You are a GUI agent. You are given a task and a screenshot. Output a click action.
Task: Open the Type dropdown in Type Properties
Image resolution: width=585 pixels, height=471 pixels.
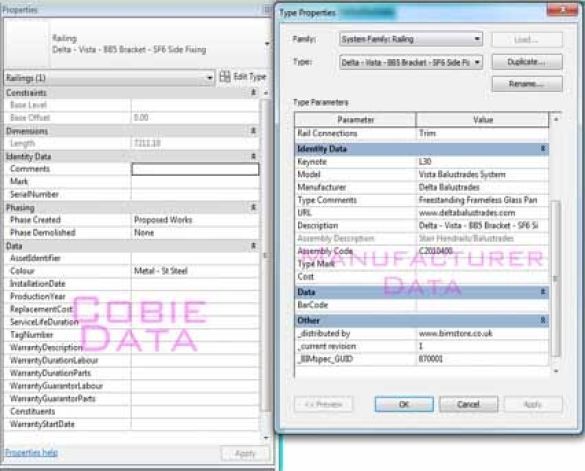click(411, 62)
